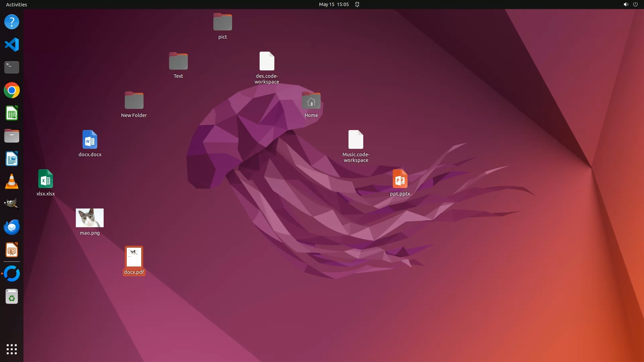Launch Terminal from the dock
The width and height of the screenshot is (644, 362).
click(x=12, y=67)
